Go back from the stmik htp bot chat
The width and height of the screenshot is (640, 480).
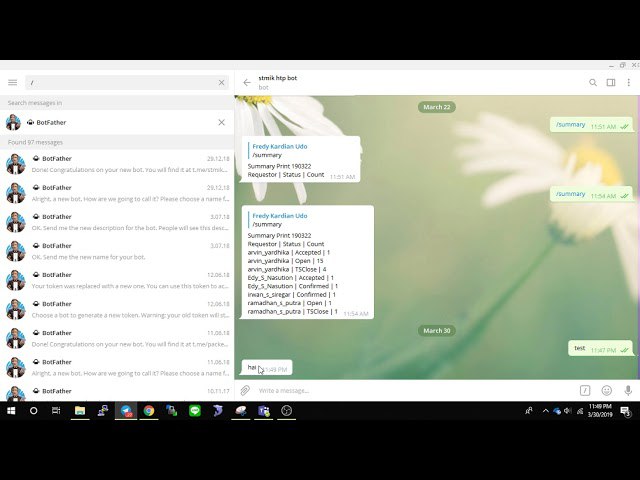247,82
